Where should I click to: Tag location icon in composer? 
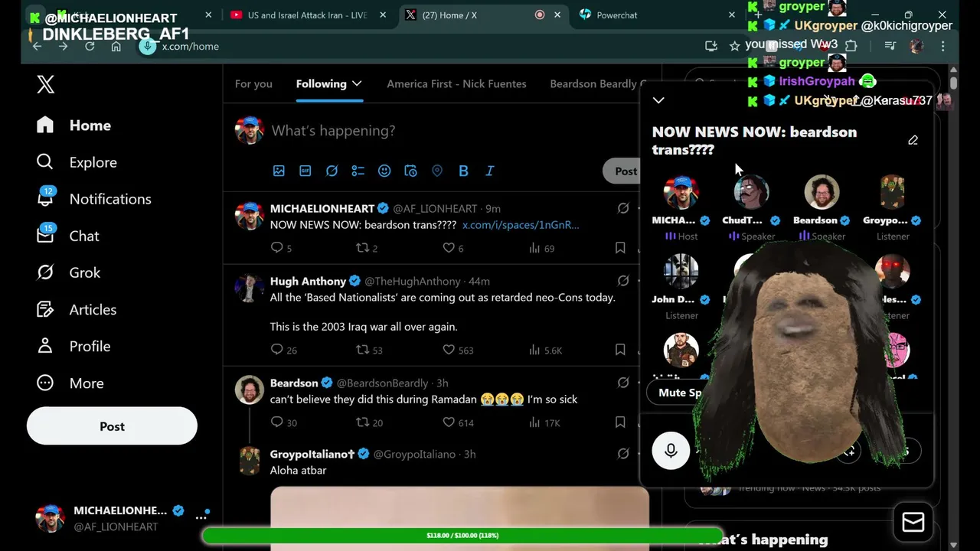[437, 171]
